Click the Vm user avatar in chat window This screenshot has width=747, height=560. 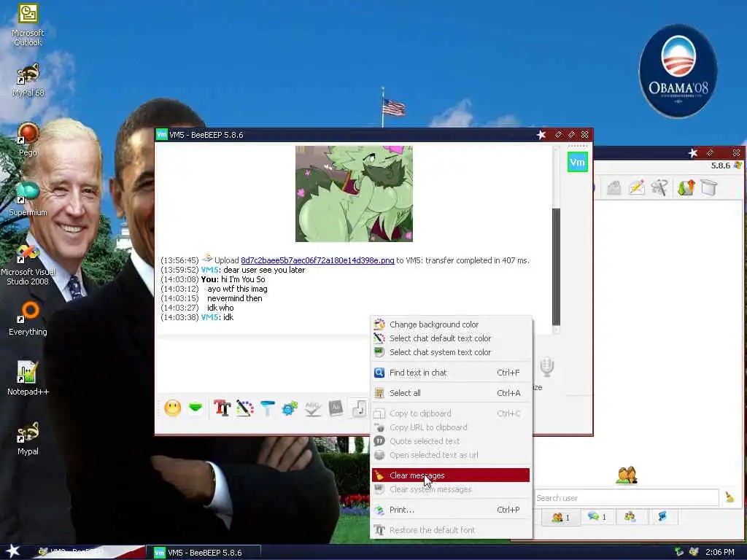click(x=578, y=162)
